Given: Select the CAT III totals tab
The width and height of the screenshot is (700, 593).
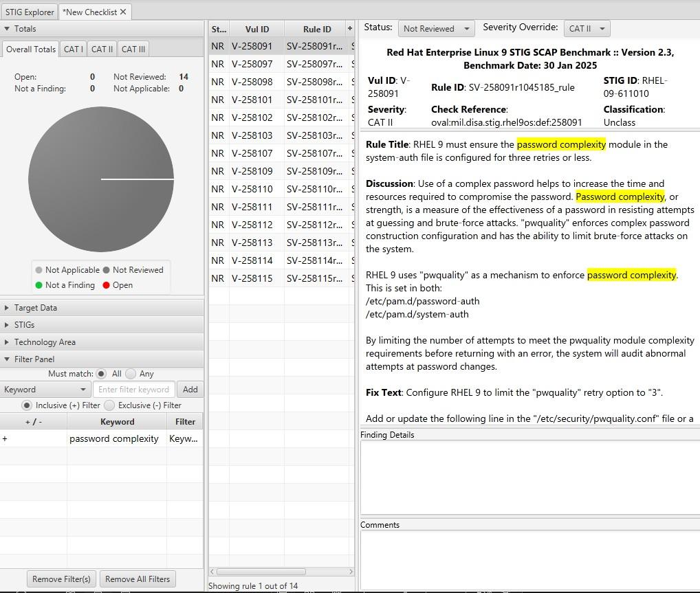Looking at the screenshot, I should (x=133, y=49).
